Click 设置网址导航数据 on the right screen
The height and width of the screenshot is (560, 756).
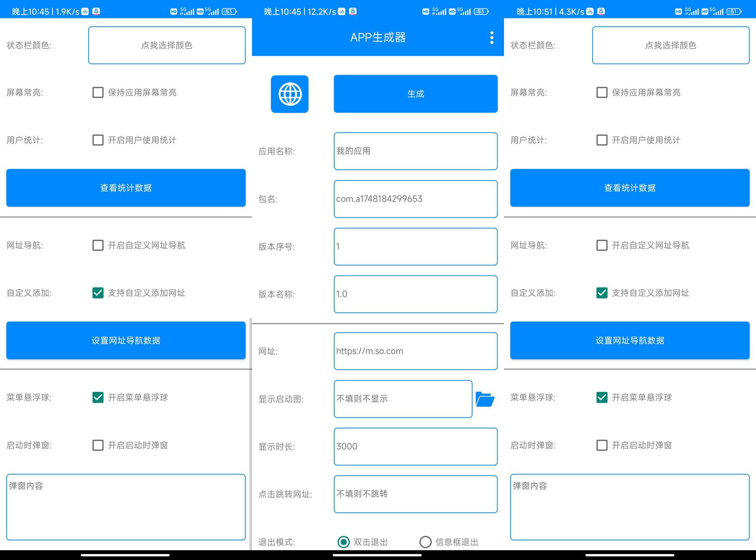[x=630, y=340]
